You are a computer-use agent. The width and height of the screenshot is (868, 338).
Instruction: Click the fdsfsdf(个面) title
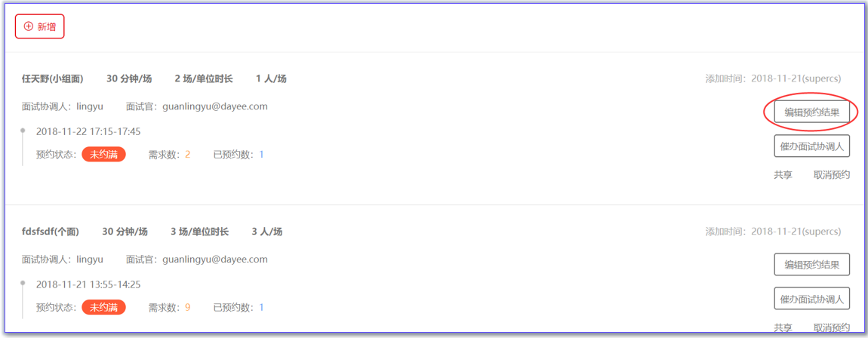51,232
